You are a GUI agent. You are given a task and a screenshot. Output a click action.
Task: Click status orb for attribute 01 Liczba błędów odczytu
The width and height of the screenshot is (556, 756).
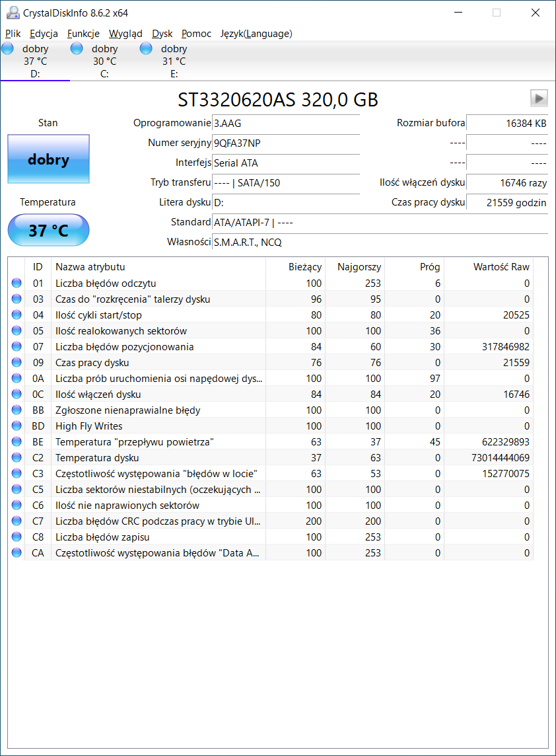point(17,283)
